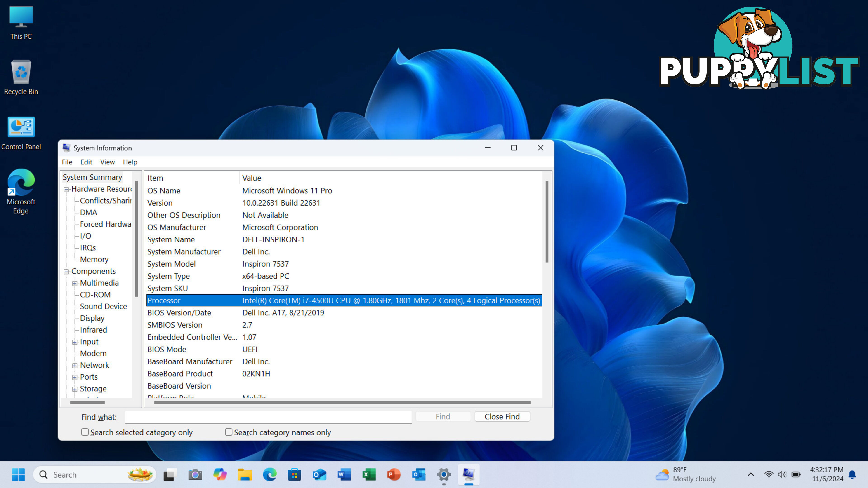Click the taskbar Search box
This screenshot has width=868, height=488.
[94, 474]
